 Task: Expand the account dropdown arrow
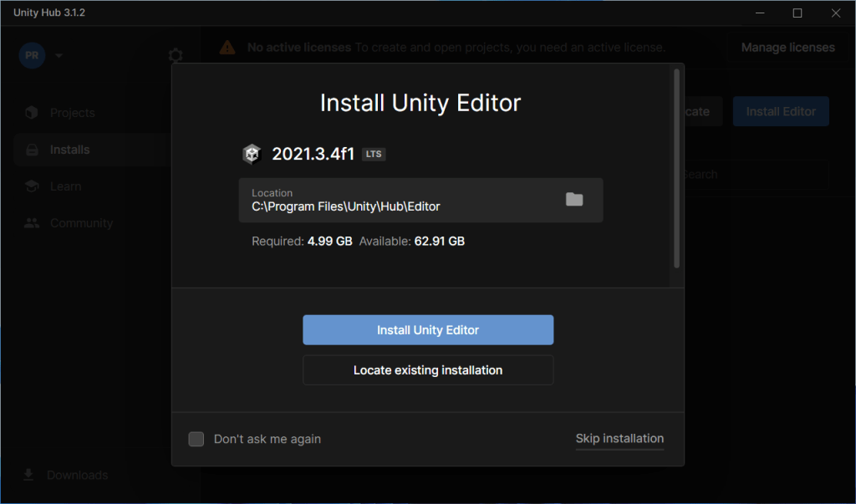click(59, 56)
